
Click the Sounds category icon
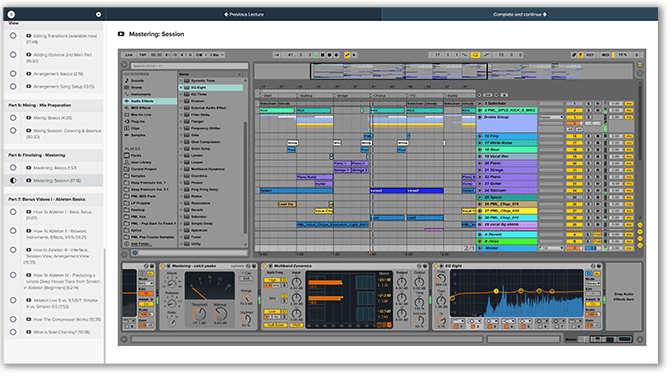(x=127, y=81)
